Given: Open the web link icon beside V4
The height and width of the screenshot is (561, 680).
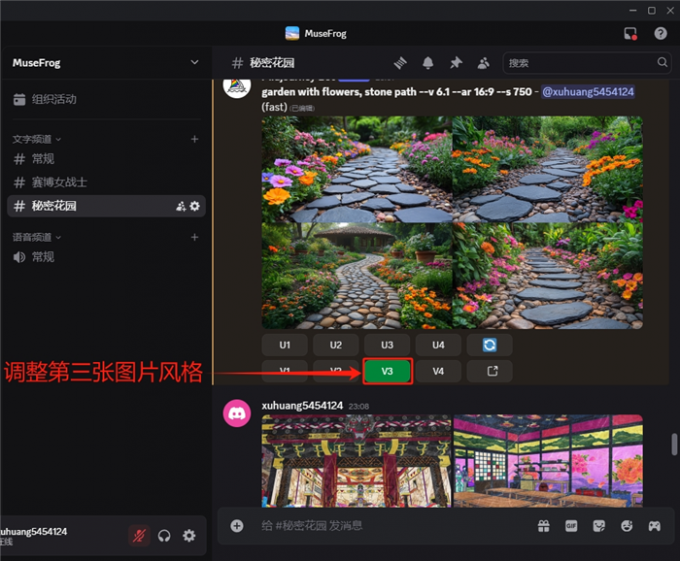Looking at the screenshot, I should click(489, 371).
